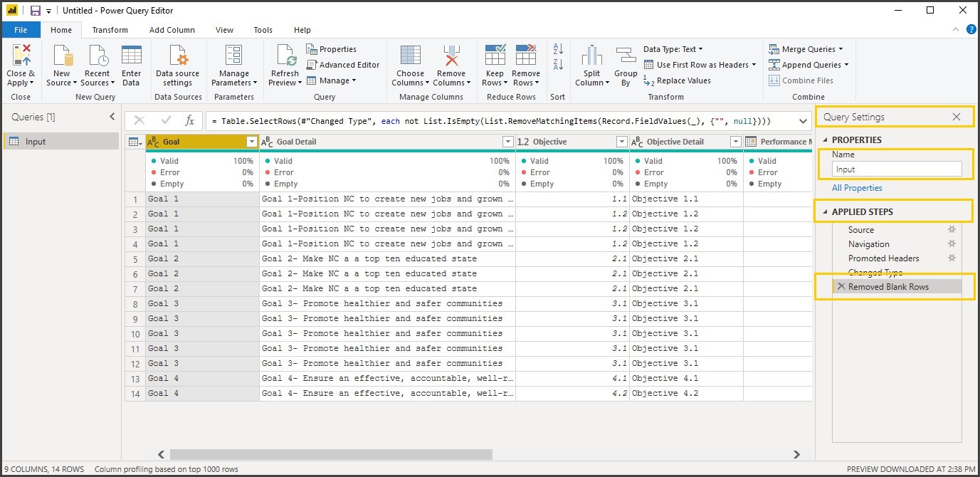Cancel formula edit with X icon
The image size is (980, 477).
point(139,121)
